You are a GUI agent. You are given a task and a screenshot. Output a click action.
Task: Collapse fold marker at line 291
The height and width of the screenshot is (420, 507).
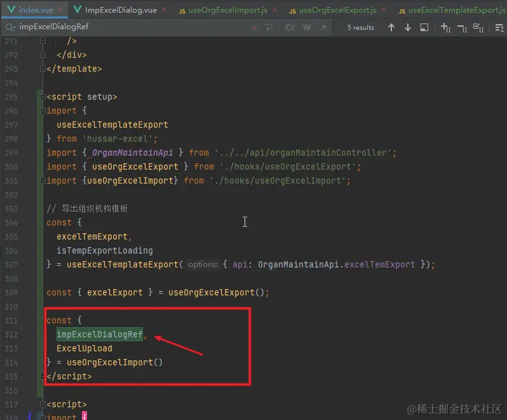43,41
